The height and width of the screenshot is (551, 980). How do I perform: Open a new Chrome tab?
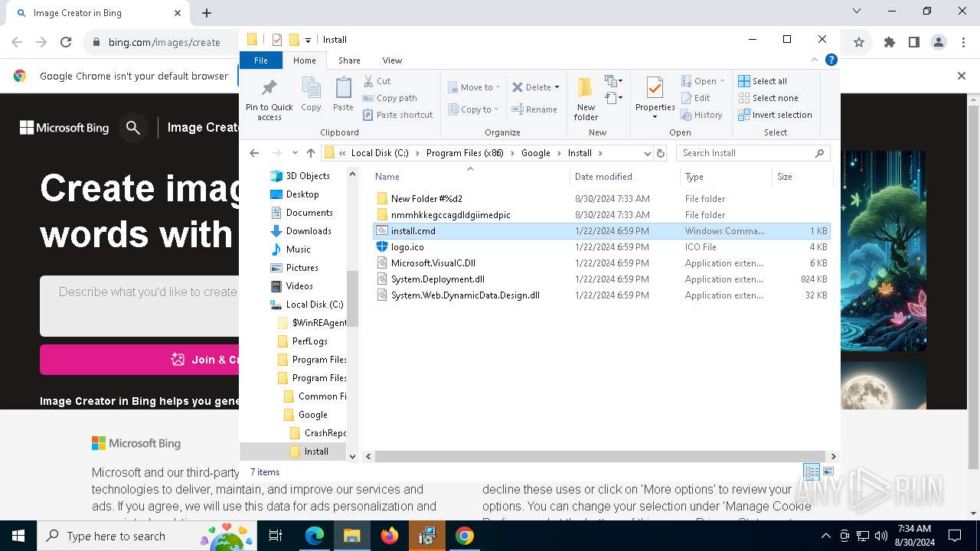point(207,13)
